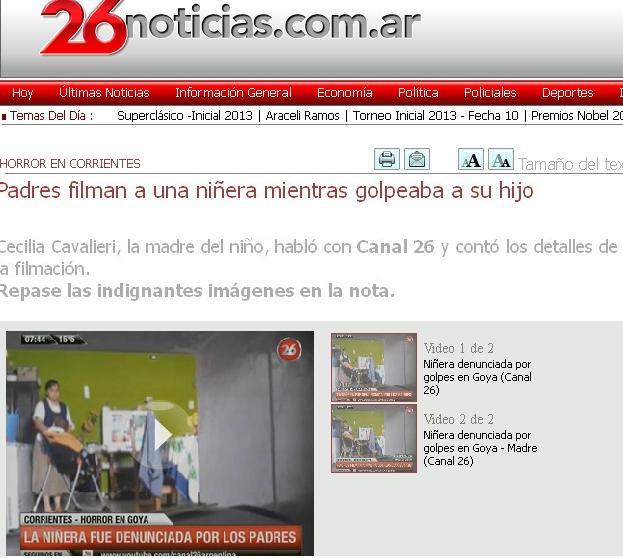
Task: Open the Hoy menu item
Action: click(x=22, y=93)
